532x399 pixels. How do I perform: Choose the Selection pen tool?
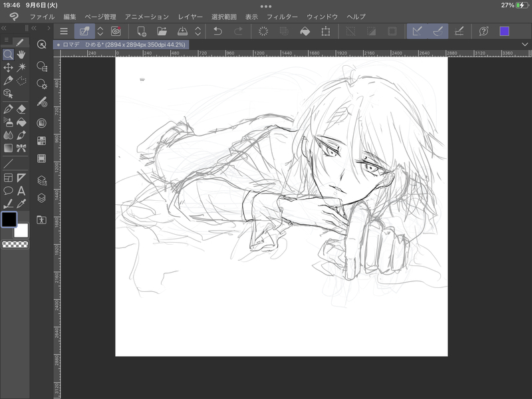point(8,80)
